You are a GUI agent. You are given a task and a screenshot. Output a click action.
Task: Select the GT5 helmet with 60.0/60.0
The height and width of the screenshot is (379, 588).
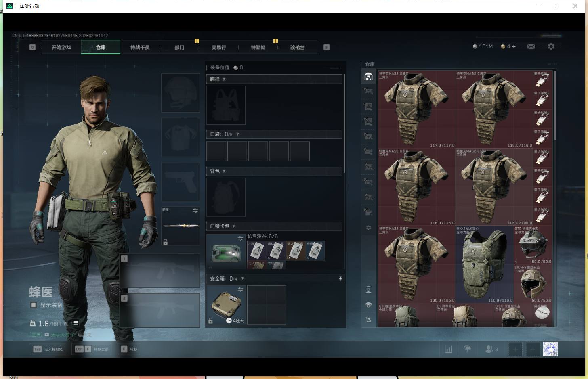point(533,245)
